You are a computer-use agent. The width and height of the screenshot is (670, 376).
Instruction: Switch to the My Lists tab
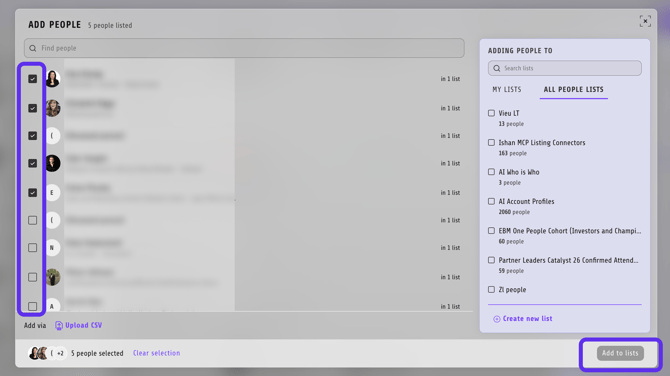pyautogui.click(x=507, y=89)
